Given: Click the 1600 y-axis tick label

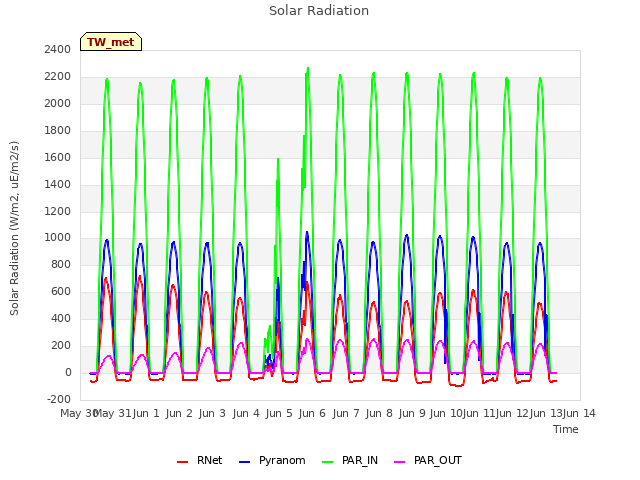Looking at the screenshot, I should pos(58,157).
